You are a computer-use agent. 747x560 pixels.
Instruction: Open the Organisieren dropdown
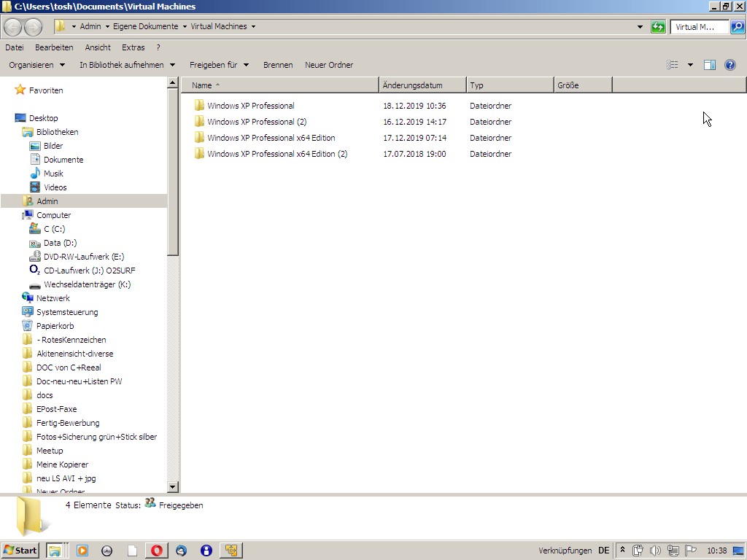36,65
